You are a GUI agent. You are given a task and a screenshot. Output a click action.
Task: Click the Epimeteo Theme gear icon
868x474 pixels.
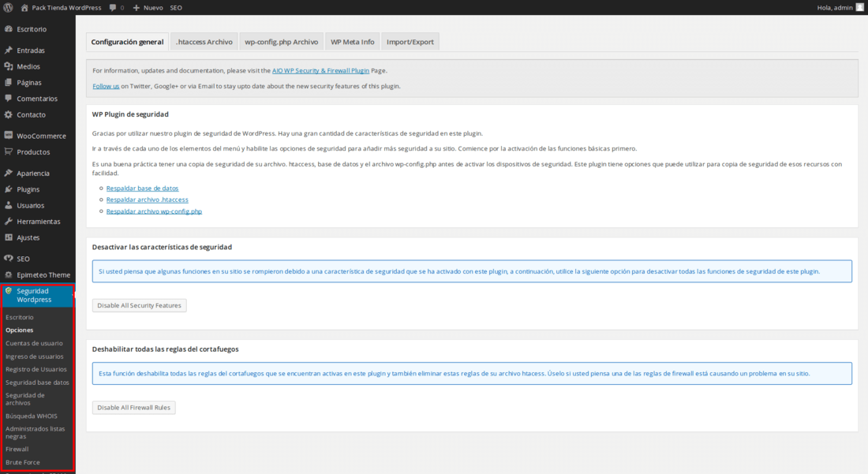9,274
